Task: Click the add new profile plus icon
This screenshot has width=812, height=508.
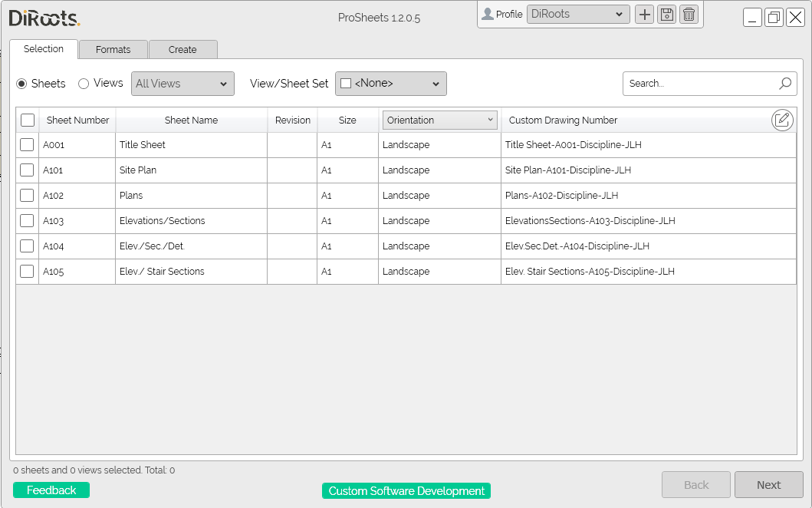Action: coord(644,14)
